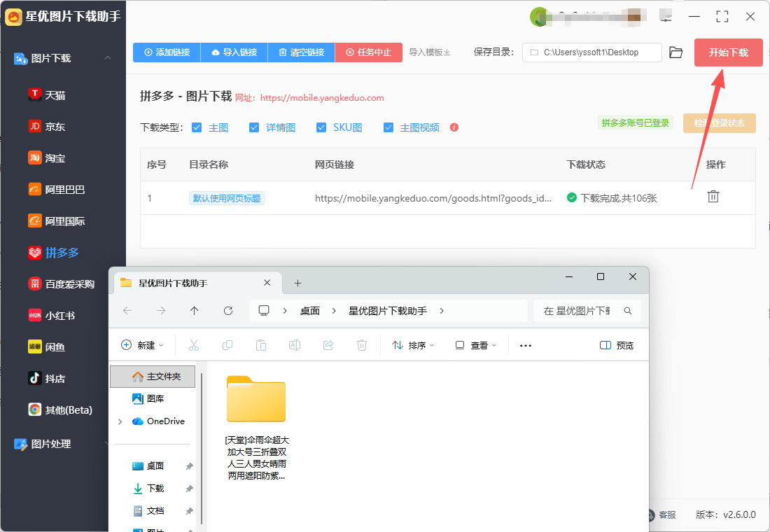Viewport: 770px width, 532px height.
Task: Go up one folder level in Explorer
Action: [x=194, y=311]
